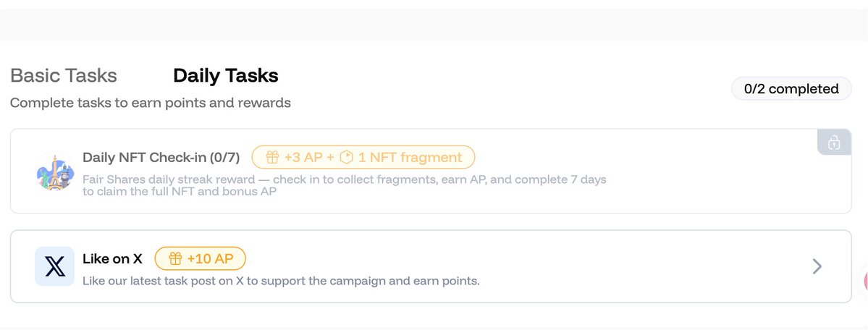Viewport: 868px width, 330px height.
Task: Click the Complete tasks to earn points subtitle
Action: click(151, 103)
